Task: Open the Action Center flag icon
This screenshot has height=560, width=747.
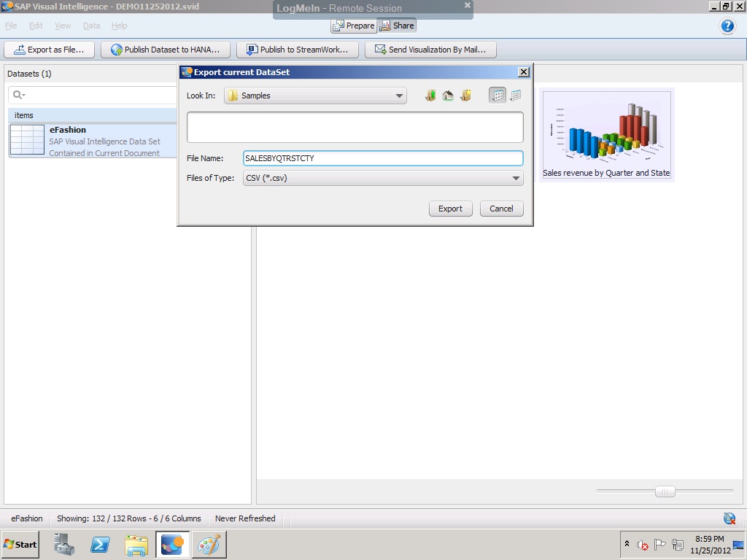Action: [659, 544]
